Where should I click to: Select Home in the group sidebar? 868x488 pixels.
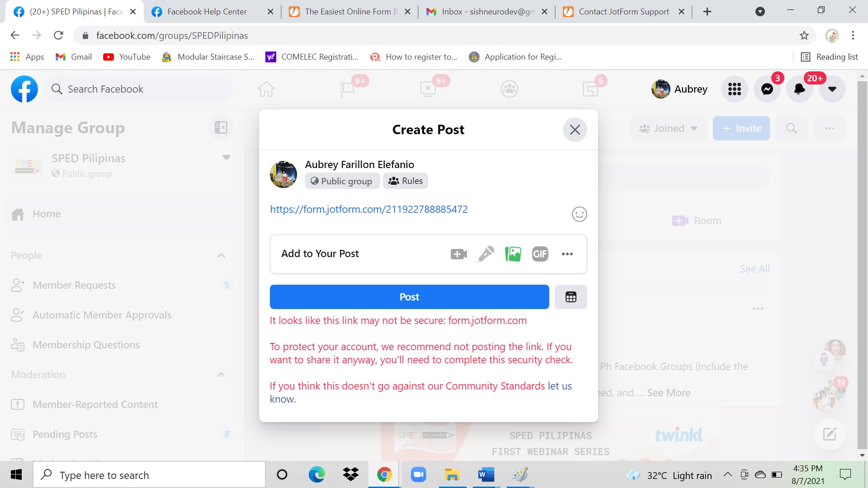[x=122, y=214]
